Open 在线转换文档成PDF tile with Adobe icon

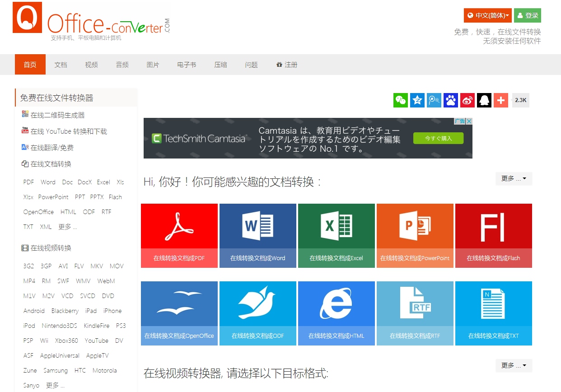(179, 235)
